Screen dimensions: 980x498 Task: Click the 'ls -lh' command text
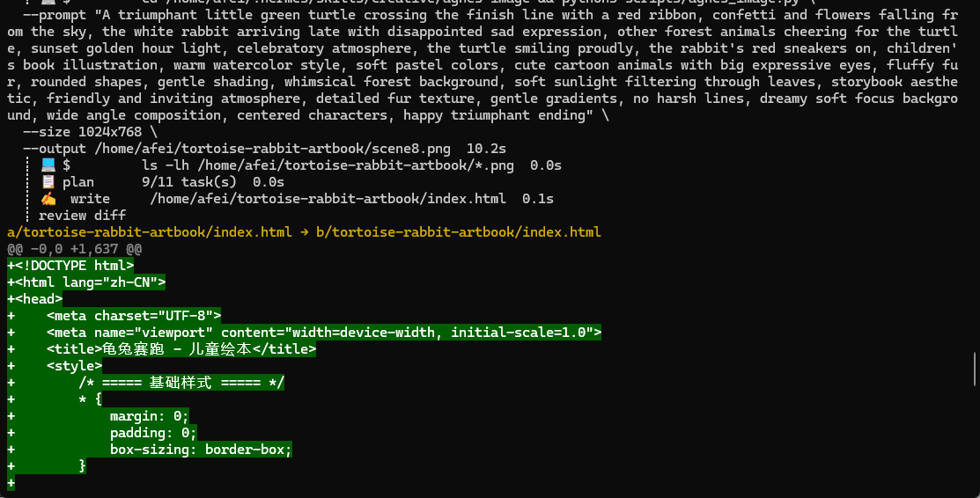166,165
